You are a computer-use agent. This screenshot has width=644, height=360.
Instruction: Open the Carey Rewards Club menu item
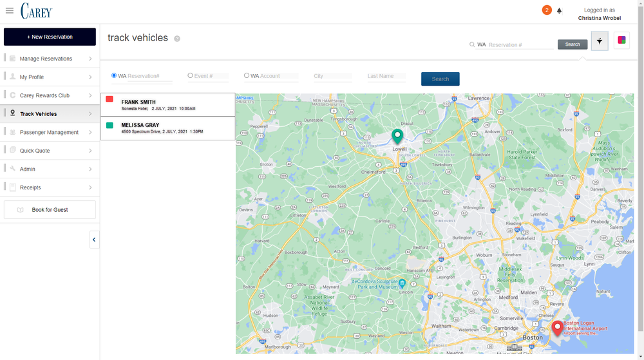click(44, 95)
